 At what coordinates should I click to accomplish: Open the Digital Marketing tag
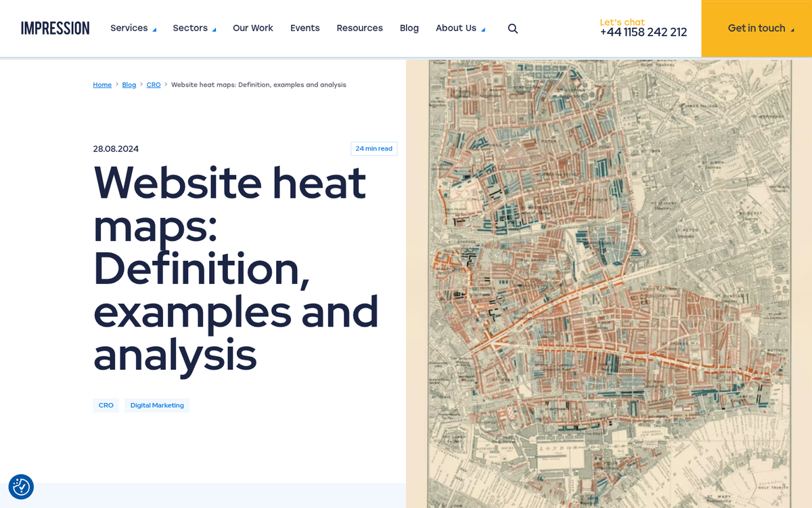156,405
